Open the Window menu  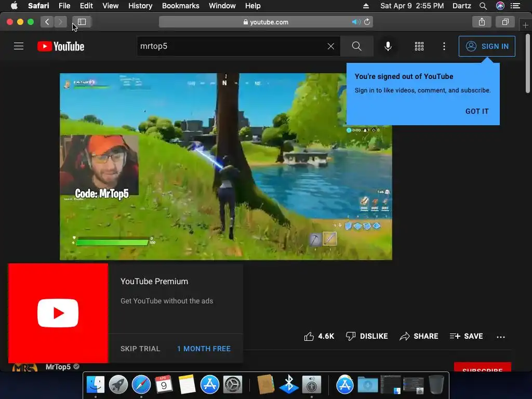222,6
